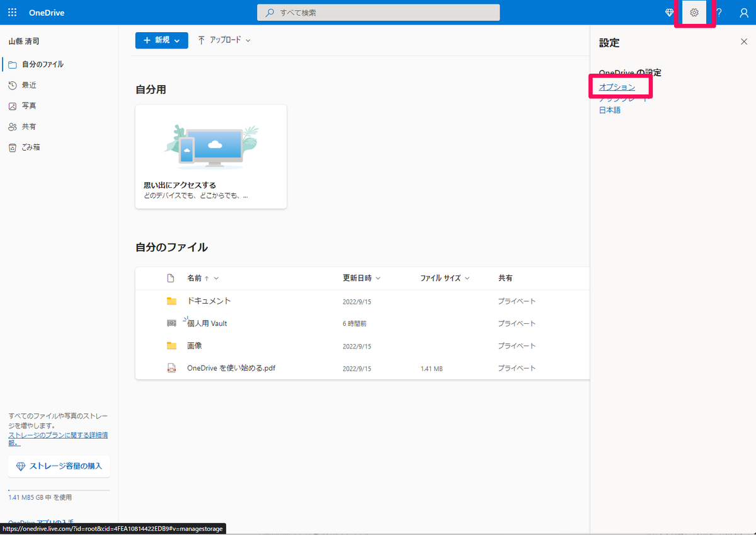Open the help question mark icon
The height and width of the screenshot is (535, 756).
719,13
